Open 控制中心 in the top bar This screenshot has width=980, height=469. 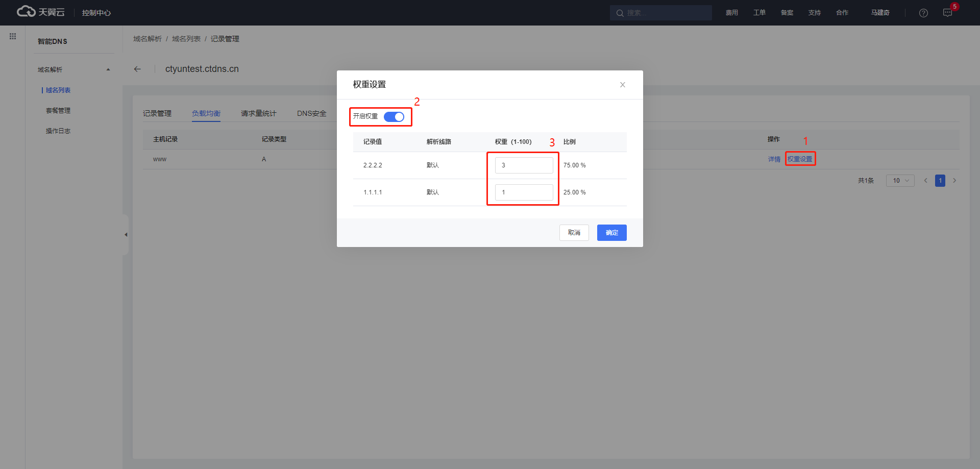click(x=96, y=13)
